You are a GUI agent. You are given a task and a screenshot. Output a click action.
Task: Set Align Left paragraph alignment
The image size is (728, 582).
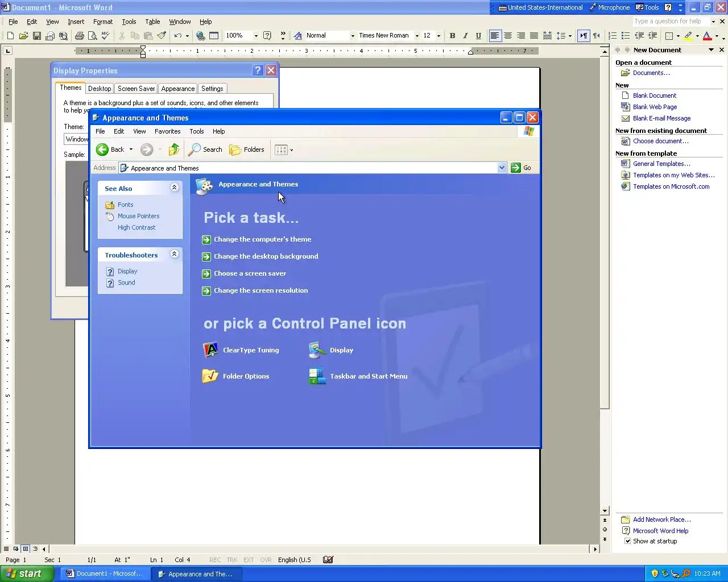pyautogui.click(x=495, y=36)
